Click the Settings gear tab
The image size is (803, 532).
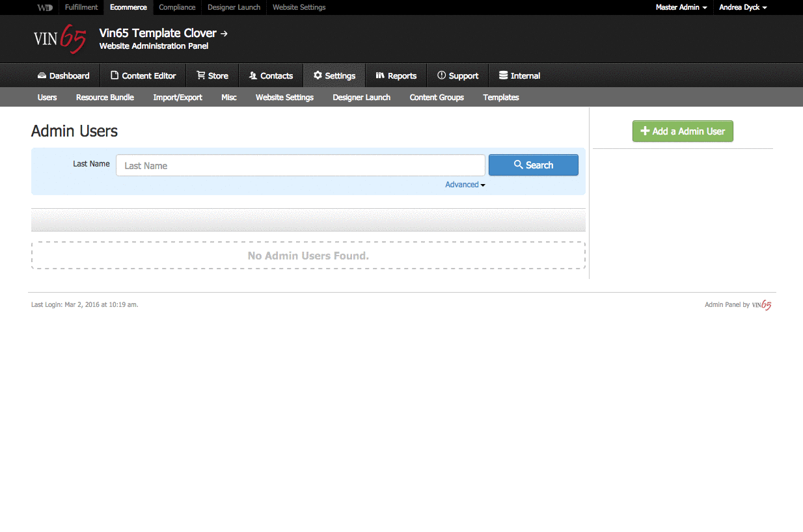[334, 75]
